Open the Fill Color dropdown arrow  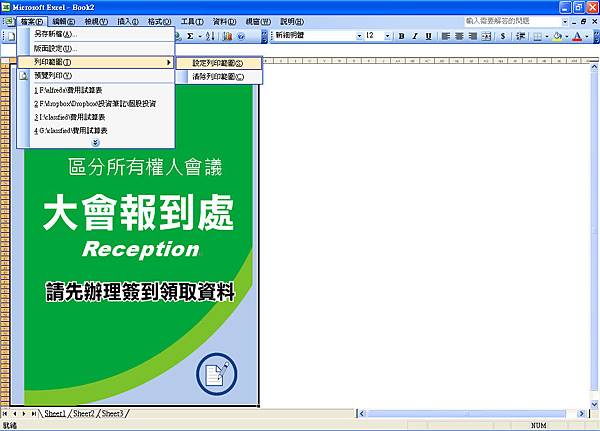[x=567, y=36]
